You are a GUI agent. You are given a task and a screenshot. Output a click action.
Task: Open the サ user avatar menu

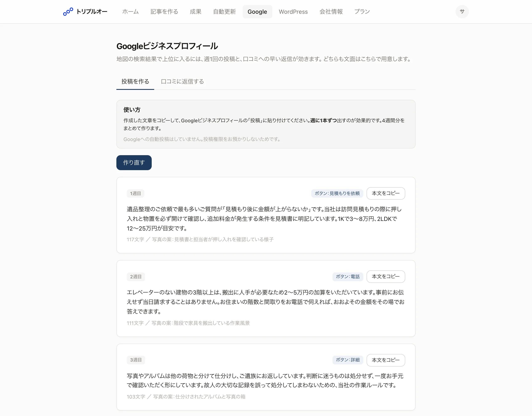[462, 11]
